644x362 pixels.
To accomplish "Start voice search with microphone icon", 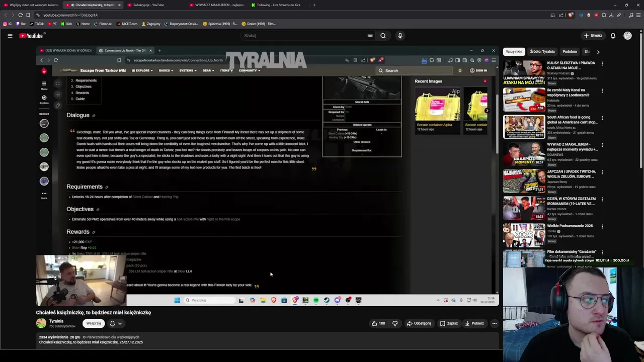I will click(x=400, y=36).
